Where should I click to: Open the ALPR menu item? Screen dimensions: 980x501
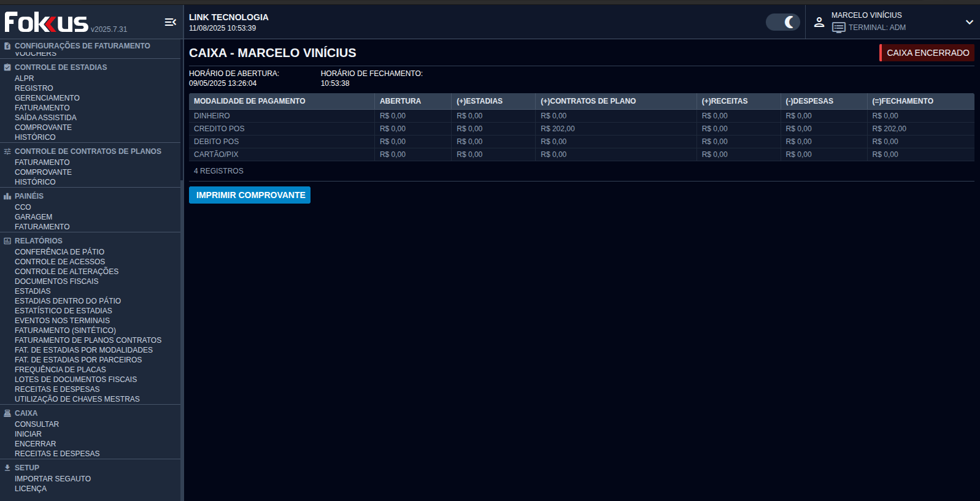click(x=25, y=78)
